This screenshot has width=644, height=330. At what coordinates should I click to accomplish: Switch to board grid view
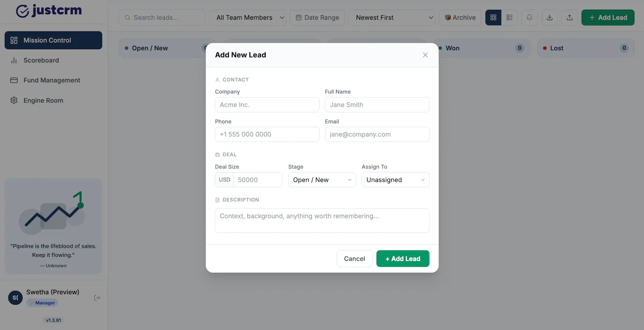(x=493, y=18)
